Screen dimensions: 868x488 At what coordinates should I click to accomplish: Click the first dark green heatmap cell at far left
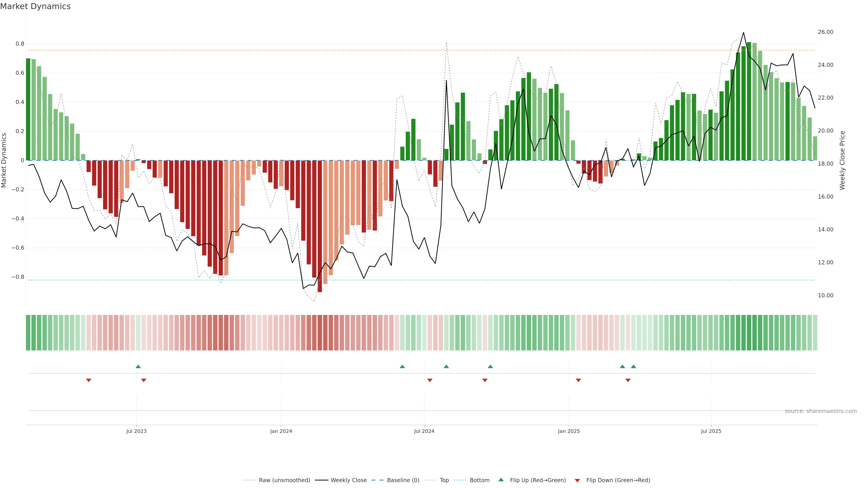pos(28,333)
